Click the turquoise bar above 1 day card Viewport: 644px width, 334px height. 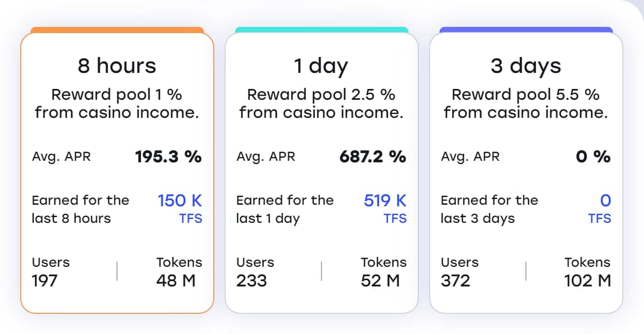pyautogui.click(x=321, y=29)
